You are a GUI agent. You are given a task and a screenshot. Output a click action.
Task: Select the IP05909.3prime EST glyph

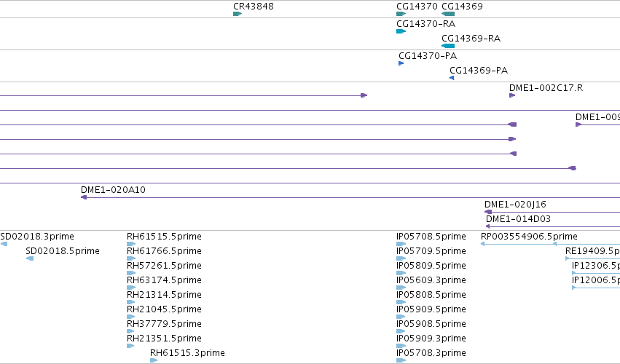pos(401,346)
